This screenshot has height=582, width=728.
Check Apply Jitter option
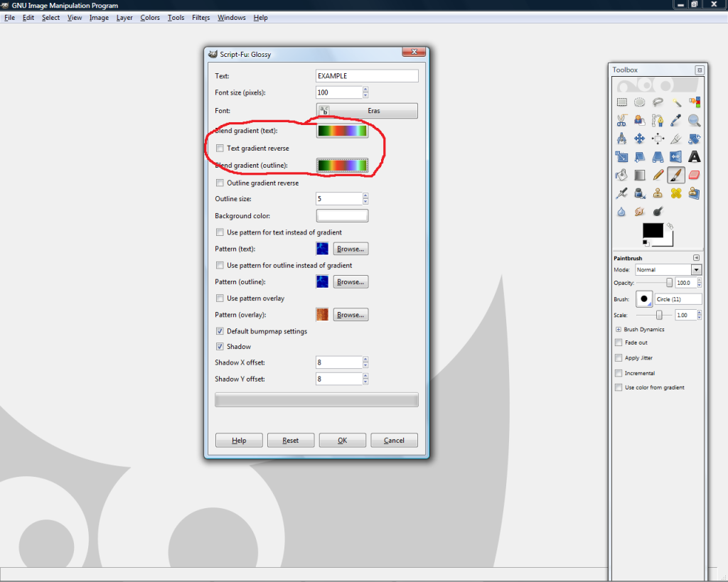[619, 358]
